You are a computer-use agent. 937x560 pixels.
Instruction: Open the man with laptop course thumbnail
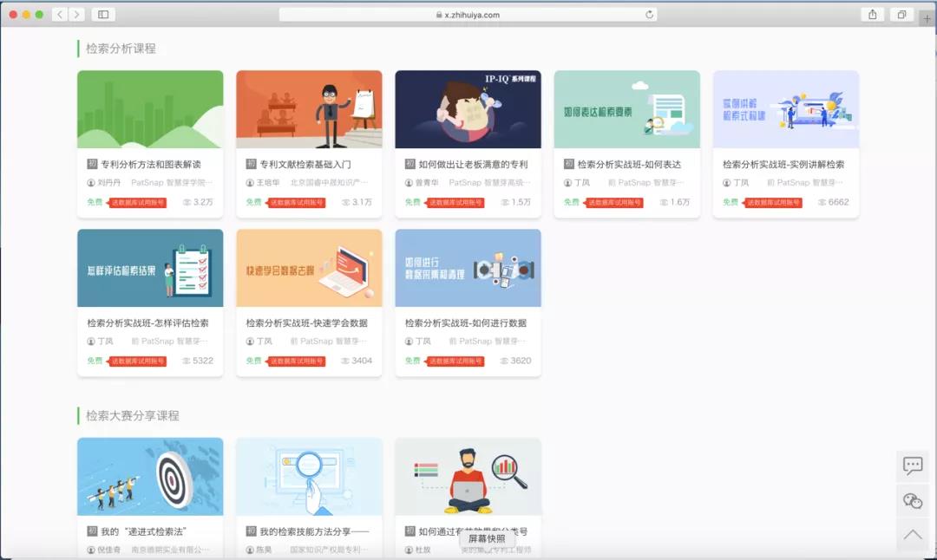point(468,477)
